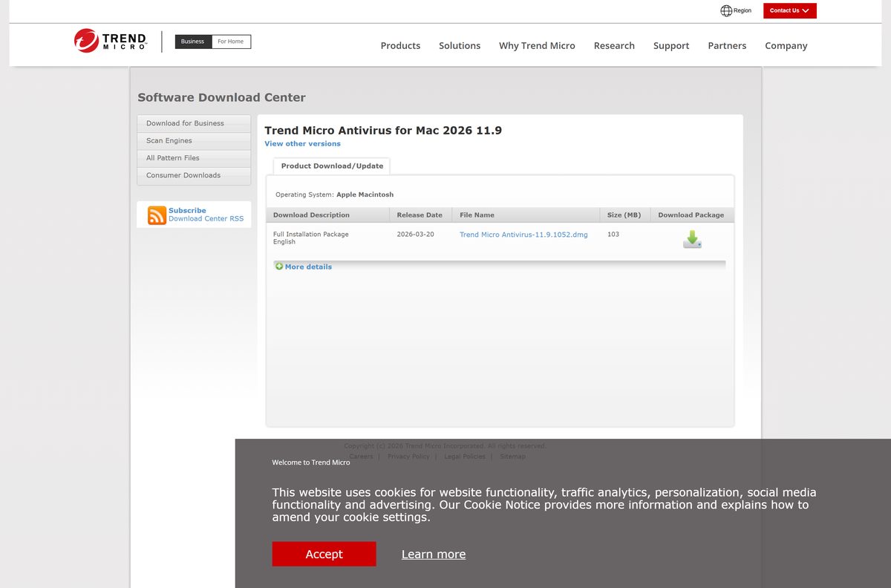Click Trend Micro Antivirus for Mac title
This screenshot has width=891, height=588.
point(383,131)
